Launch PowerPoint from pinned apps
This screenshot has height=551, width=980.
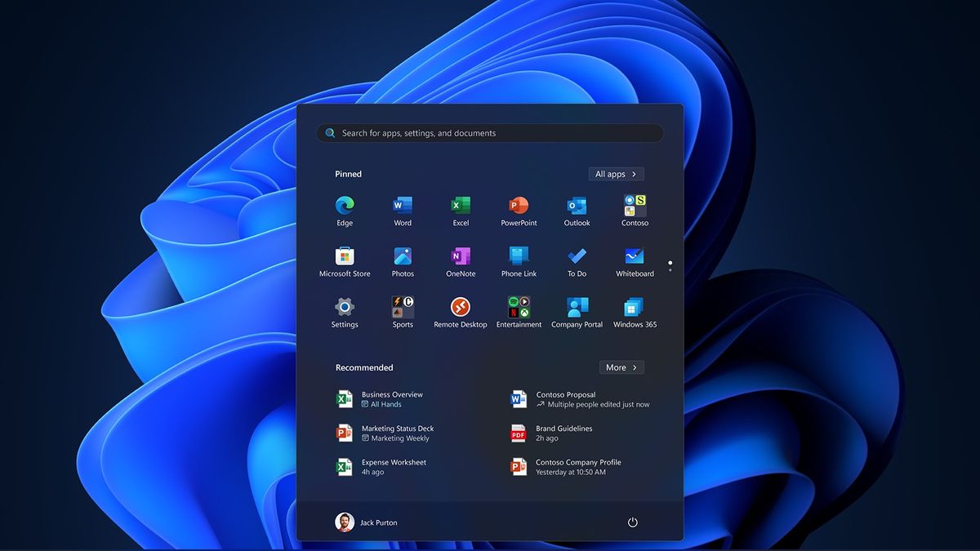[x=519, y=205]
